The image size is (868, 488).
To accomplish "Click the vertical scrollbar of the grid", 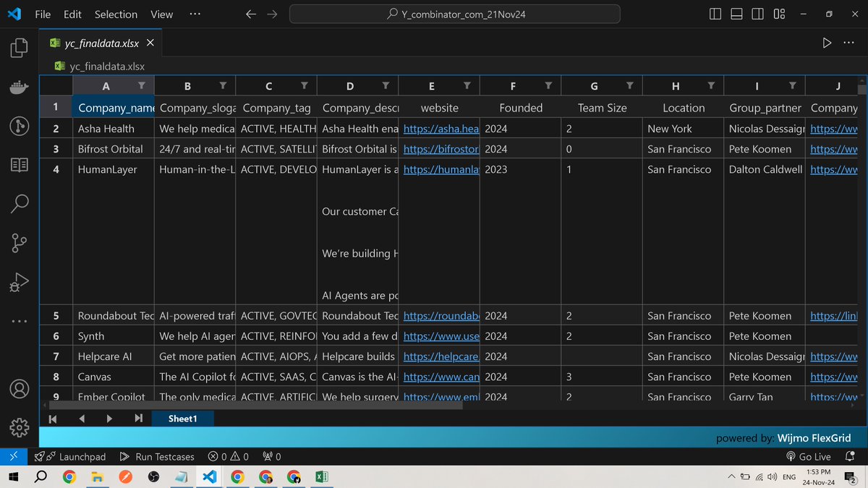I will click(x=861, y=90).
